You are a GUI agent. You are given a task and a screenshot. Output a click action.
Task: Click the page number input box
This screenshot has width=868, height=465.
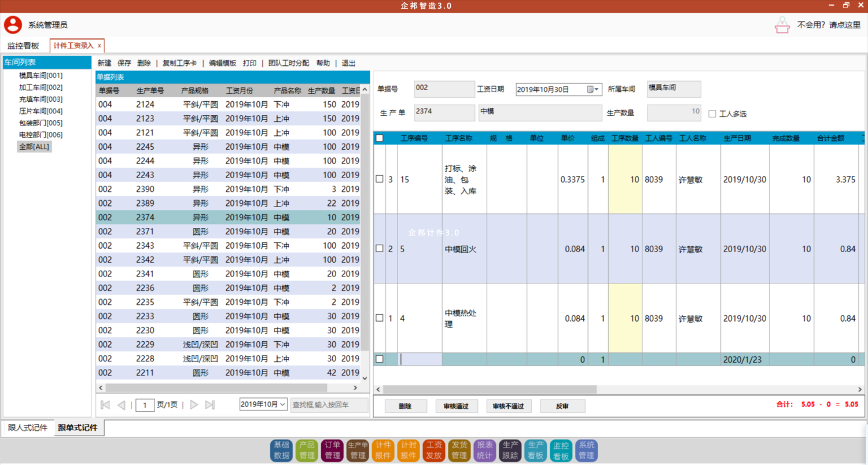point(145,405)
